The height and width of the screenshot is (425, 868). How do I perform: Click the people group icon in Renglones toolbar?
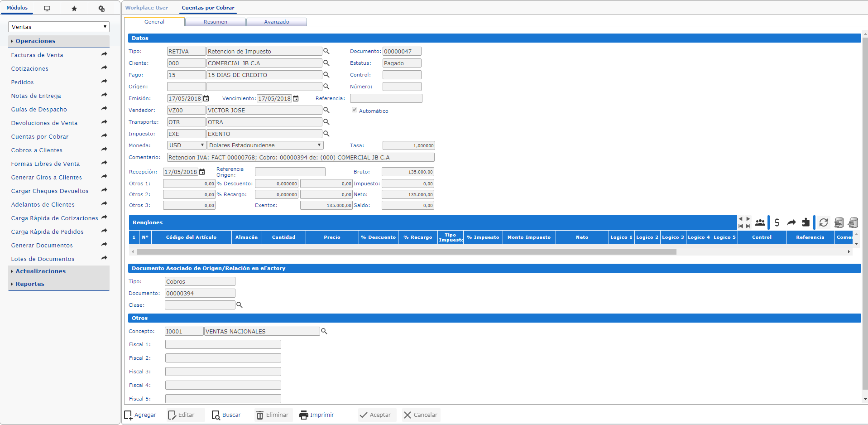pos(760,222)
